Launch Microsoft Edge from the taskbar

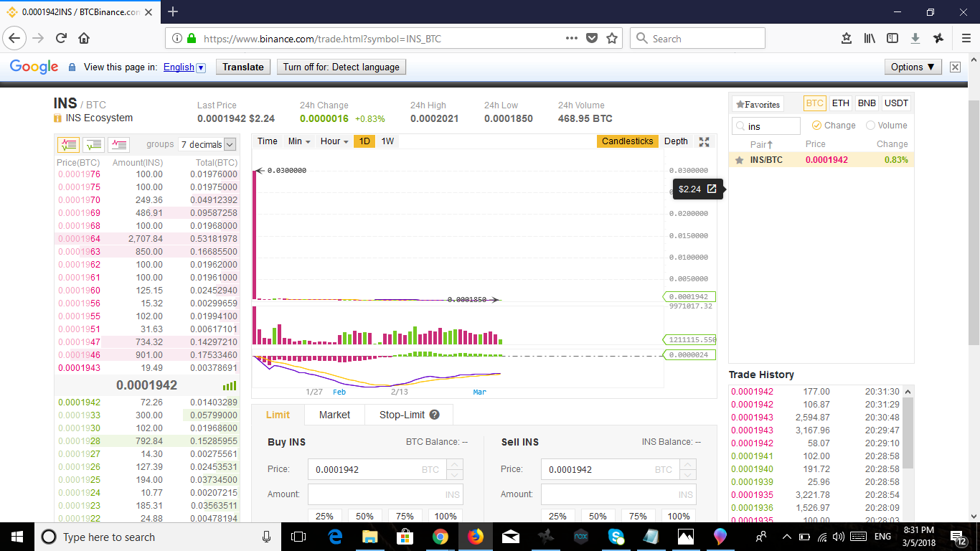click(335, 537)
